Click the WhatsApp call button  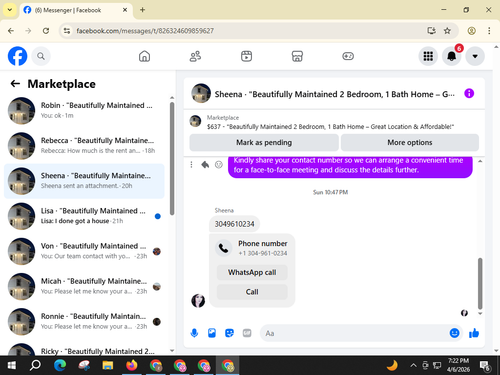click(252, 272)
